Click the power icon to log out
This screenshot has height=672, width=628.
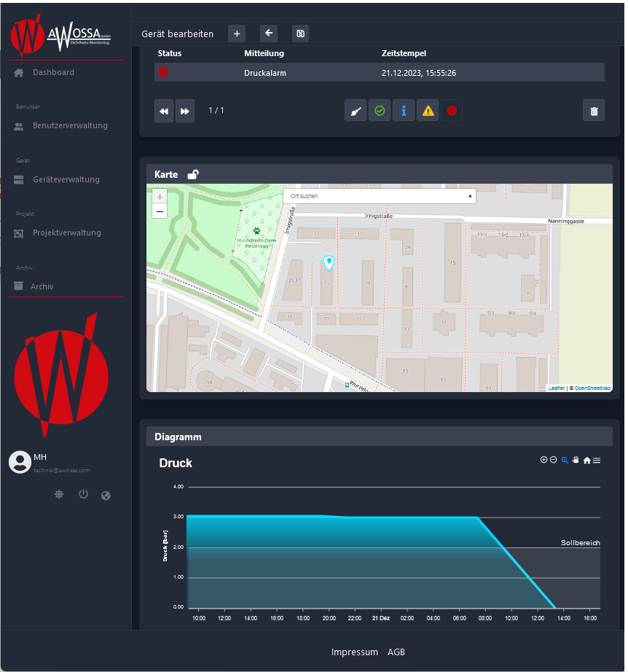coord(83,495)
